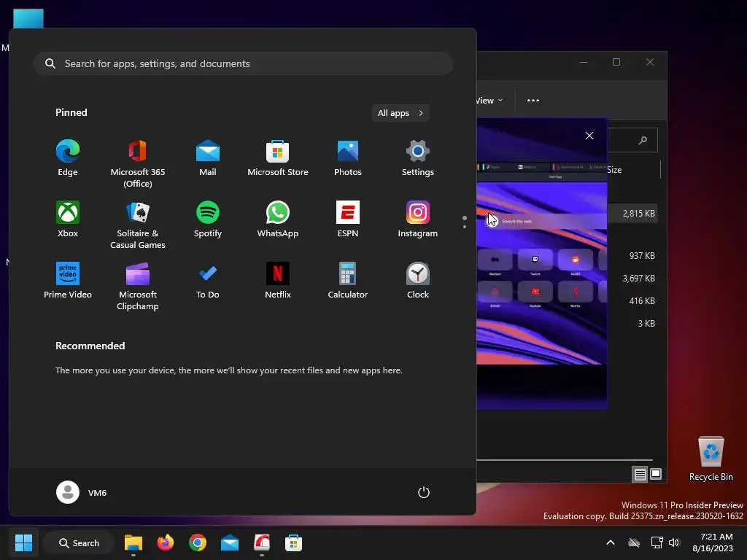This screenshot has height=560, width=747.
Task: Open the red app icon on taskbar
Action: point(262,542)
